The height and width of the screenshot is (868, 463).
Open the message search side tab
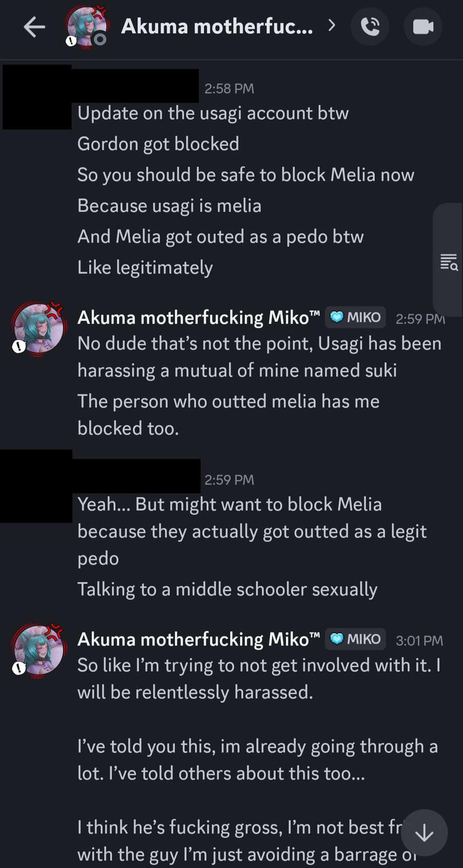coord(449,262)
